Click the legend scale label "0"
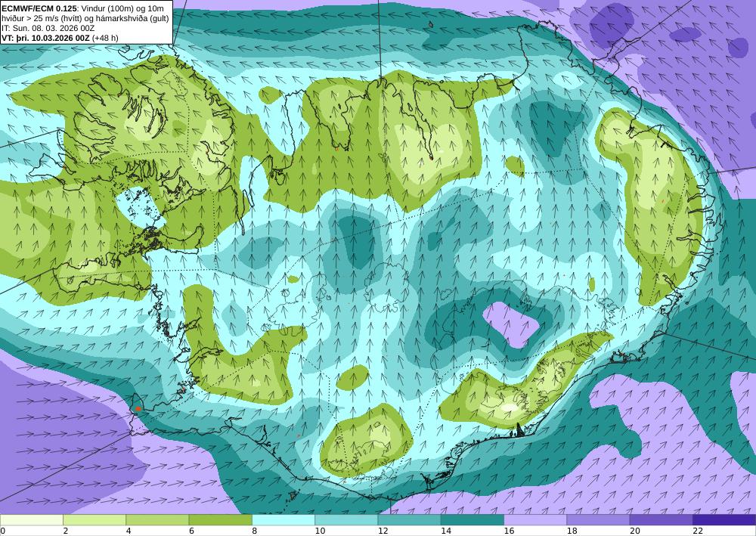756x536 pixels. [2, 531]
